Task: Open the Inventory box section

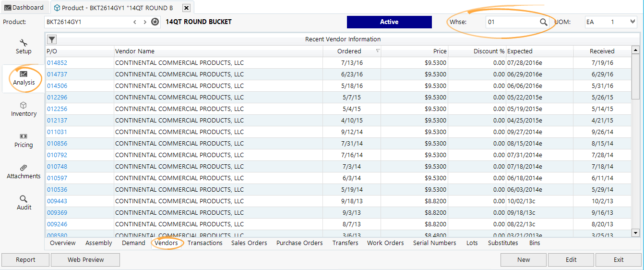Action: tap(24, 110)
